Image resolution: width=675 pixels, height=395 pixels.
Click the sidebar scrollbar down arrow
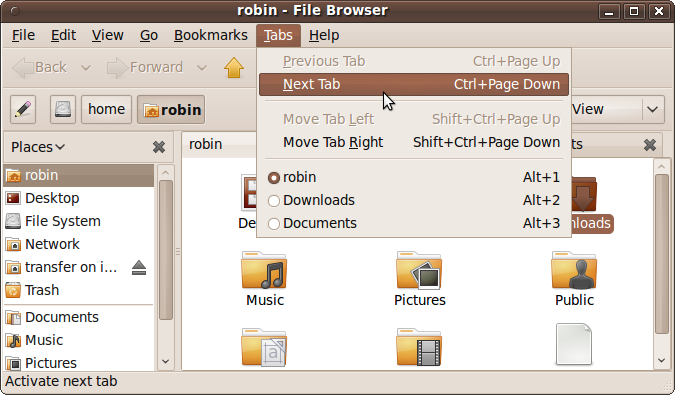[x=165, y=362]
